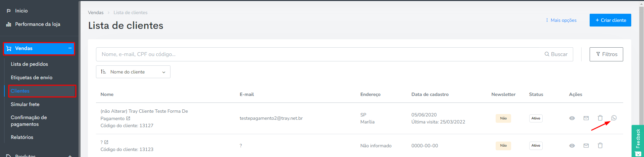
Task: Click the envelope icon for client 13123
Action: coord(586,146)
